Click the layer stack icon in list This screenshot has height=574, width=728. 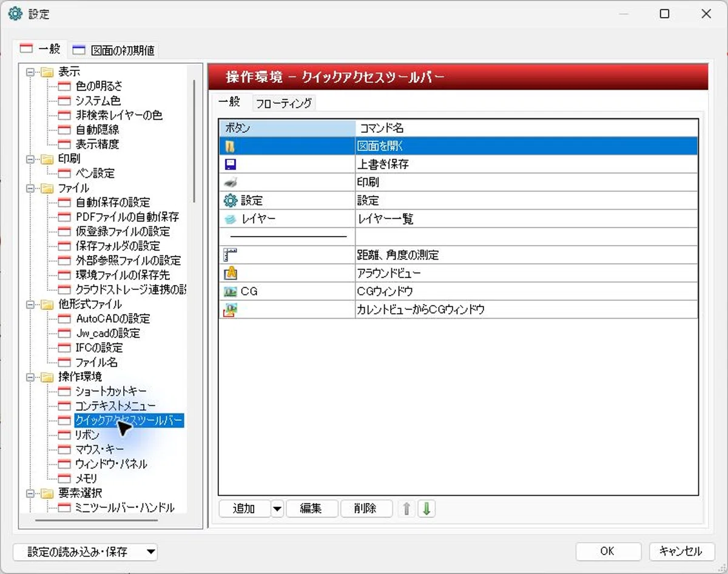[231, 219]
